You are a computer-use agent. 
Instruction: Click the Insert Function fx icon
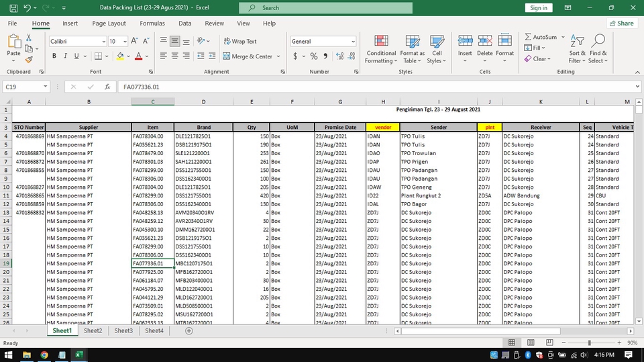pos(107,87)
